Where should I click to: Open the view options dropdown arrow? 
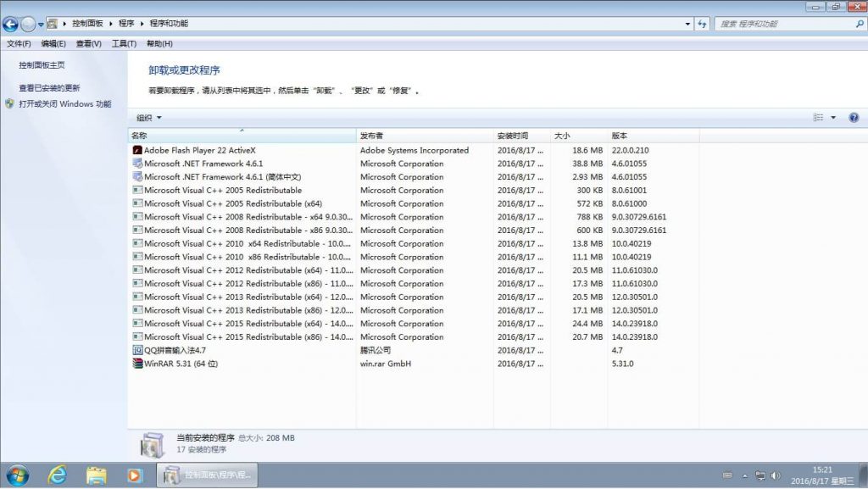click(833, 117)
